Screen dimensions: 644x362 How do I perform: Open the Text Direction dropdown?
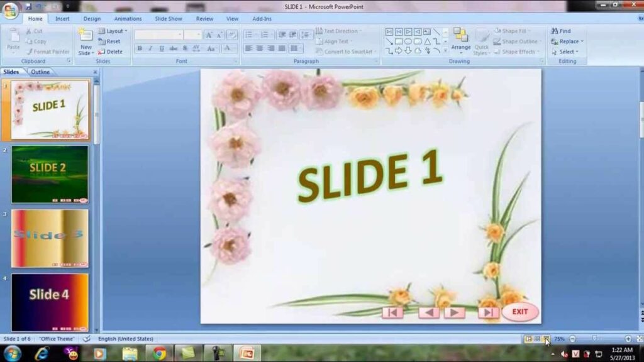click(339, 31)
